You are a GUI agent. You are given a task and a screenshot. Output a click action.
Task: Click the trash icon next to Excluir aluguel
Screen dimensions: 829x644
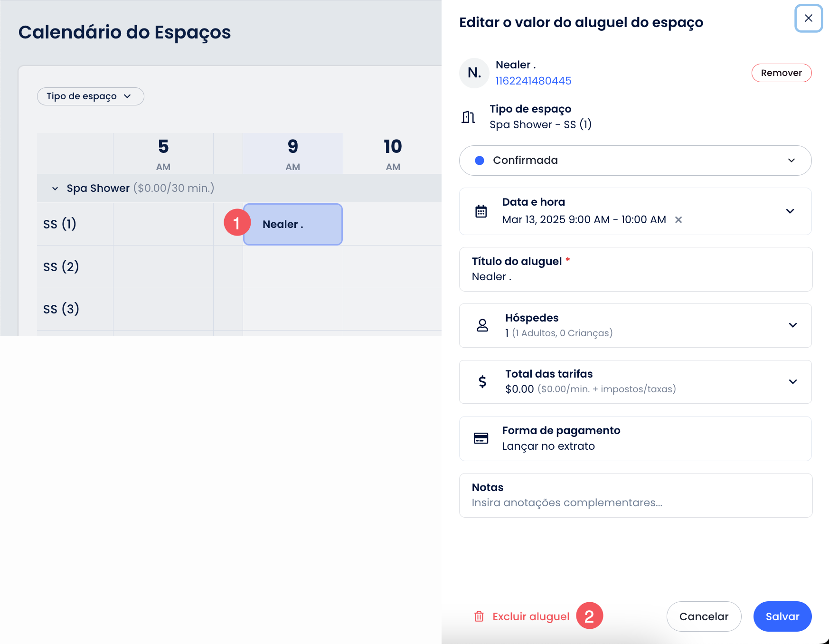[479, 616]
